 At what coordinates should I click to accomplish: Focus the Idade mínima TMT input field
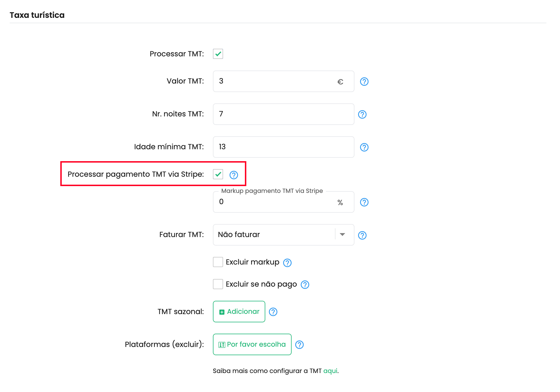(x=283, y=147)
